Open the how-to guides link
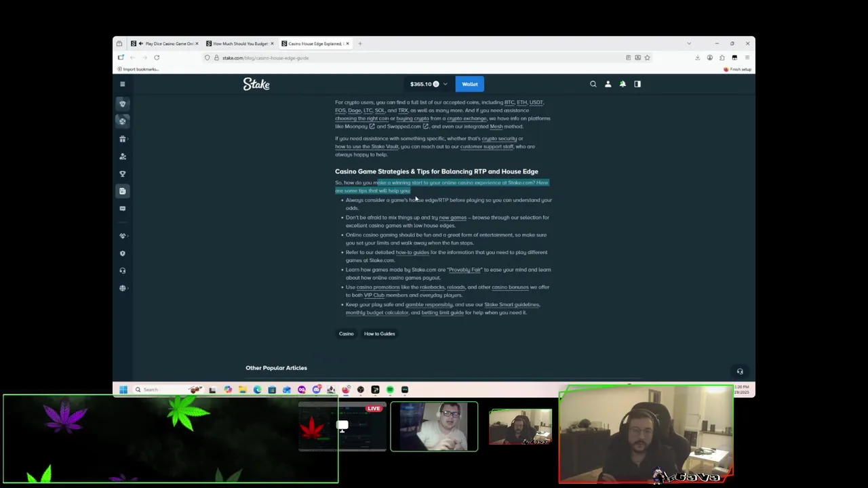 click(x=412, y=252)
